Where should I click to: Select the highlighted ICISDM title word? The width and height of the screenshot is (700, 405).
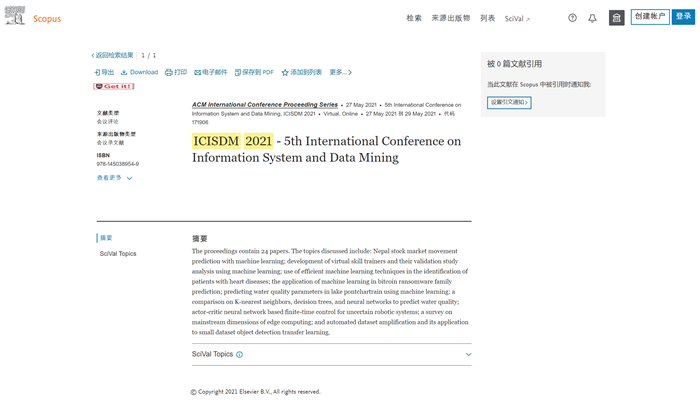217,141
